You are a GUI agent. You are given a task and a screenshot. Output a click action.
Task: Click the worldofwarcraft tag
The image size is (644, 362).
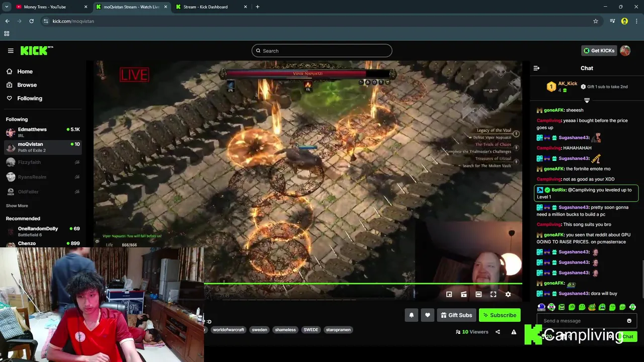pos(228,330)
